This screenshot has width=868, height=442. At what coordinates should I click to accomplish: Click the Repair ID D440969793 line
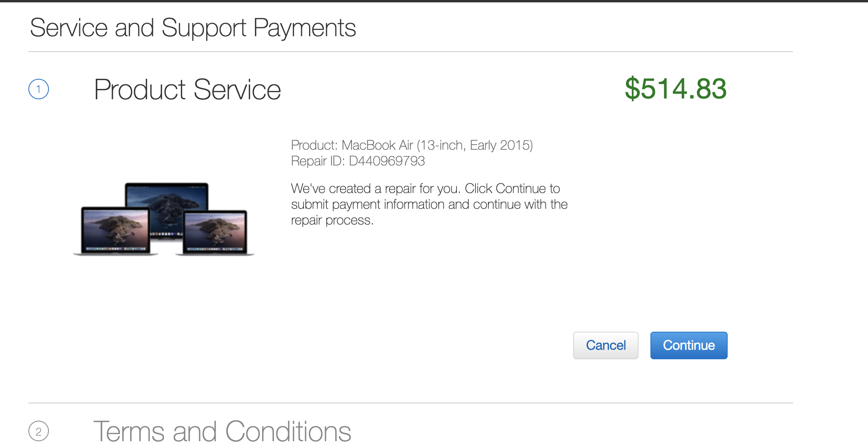click(358, 161)
